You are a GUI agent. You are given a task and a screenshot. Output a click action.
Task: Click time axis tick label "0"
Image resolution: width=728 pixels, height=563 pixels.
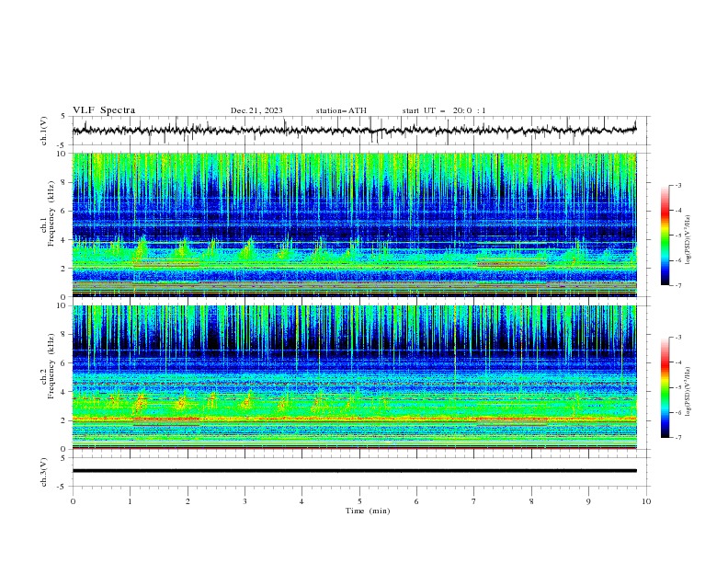(73, 501)
